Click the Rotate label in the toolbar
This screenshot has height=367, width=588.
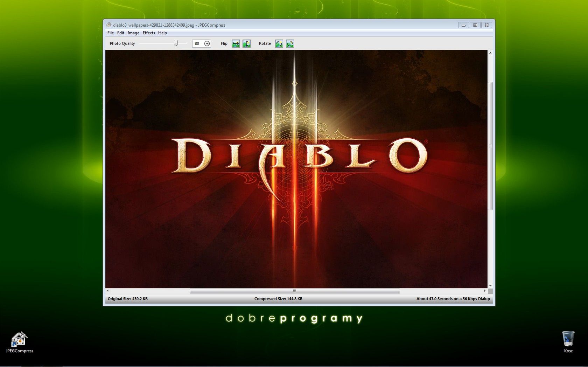click(x=265, y=43)
